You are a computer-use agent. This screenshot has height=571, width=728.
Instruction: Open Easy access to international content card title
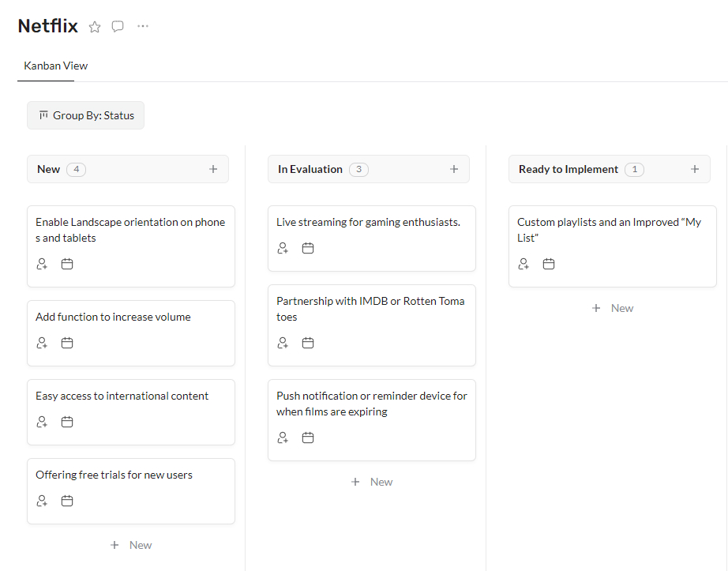tap(122, 396)
